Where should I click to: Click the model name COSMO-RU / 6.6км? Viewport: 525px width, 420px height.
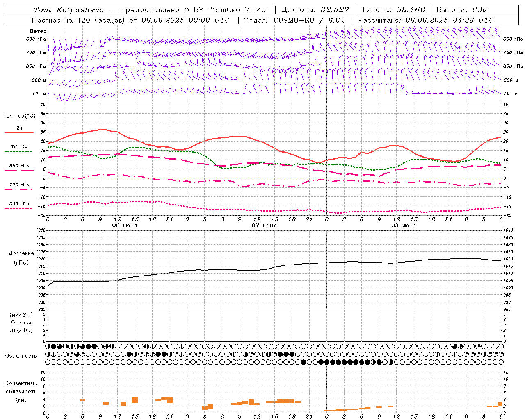(311, 20)
